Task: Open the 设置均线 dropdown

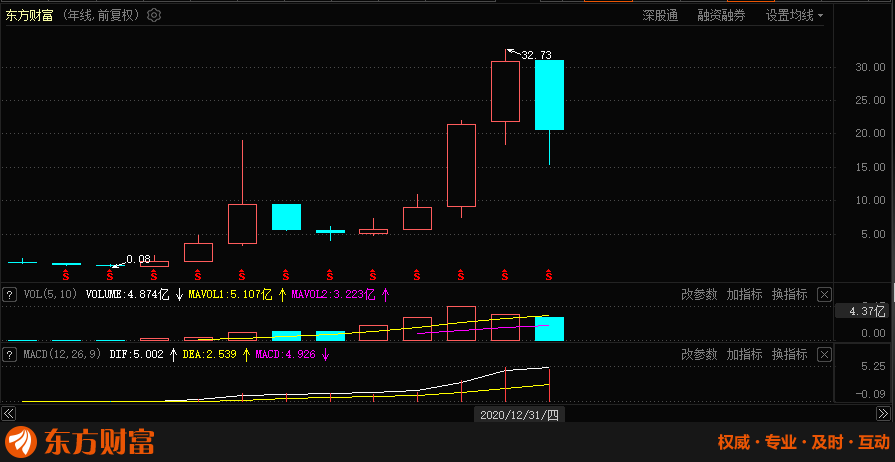Action: coord(795,15)
